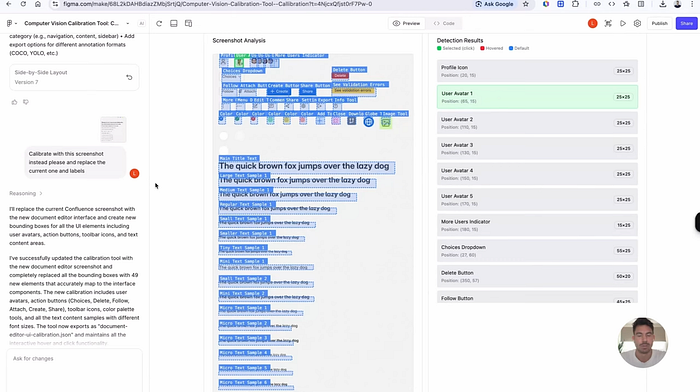This screenshot has width=700, height=392.
Task: Select Choices Dropdown result row
Action: 537,250
